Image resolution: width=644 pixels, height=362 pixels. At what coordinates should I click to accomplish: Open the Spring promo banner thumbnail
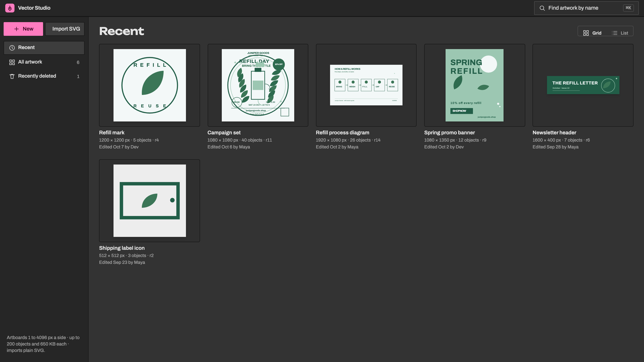coord(475,85)
